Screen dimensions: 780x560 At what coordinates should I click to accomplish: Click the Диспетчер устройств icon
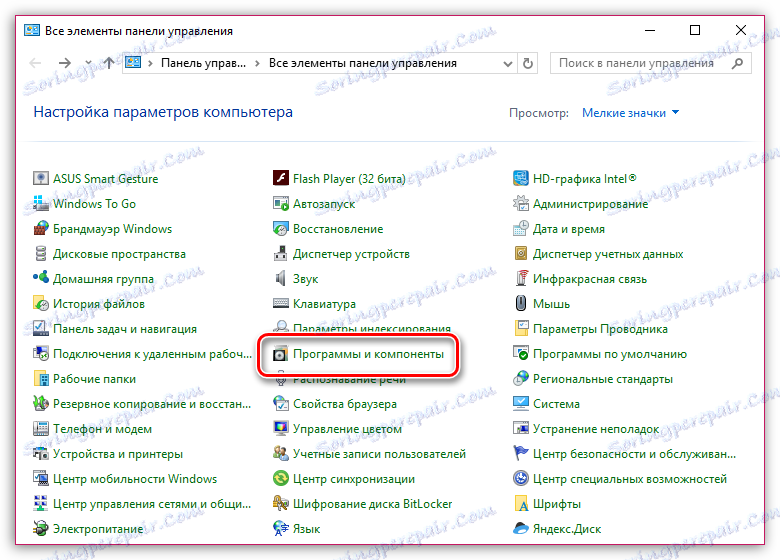tap(281, 253)
